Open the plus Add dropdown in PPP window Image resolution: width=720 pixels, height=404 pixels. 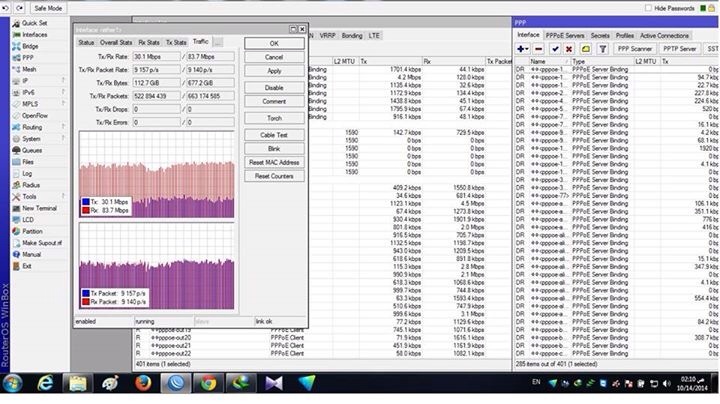523,49
